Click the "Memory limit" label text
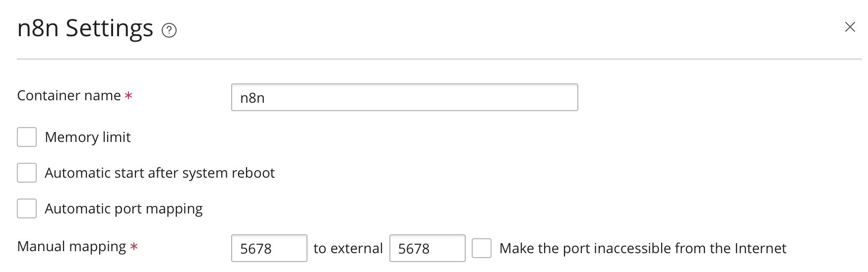Screen dimensions: 868x272 click(88, 137)
